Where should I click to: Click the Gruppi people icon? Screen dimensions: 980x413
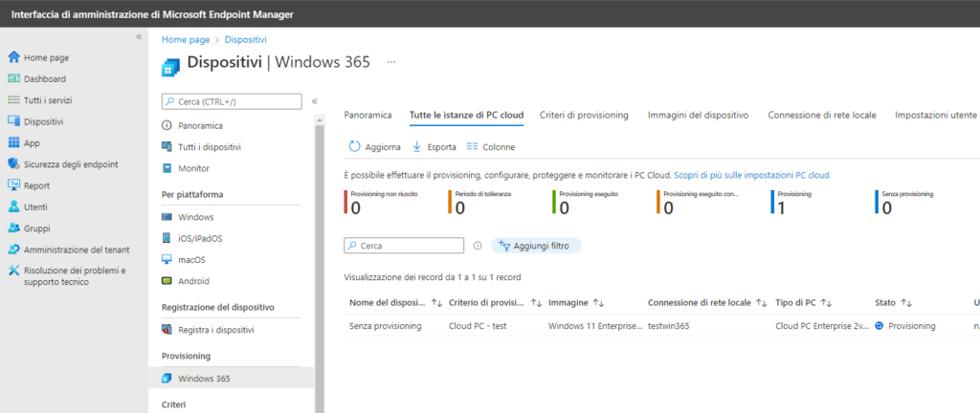tap(13, 228)
